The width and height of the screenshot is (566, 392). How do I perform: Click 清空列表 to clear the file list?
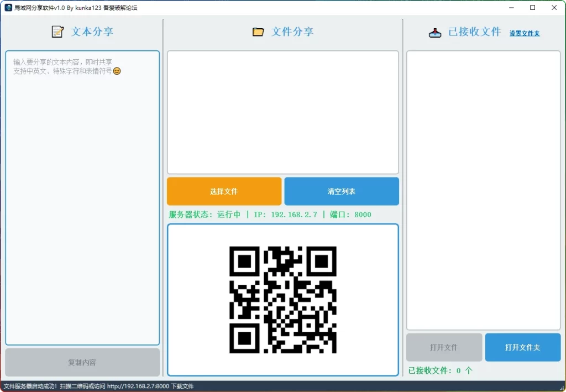(341, 191)
